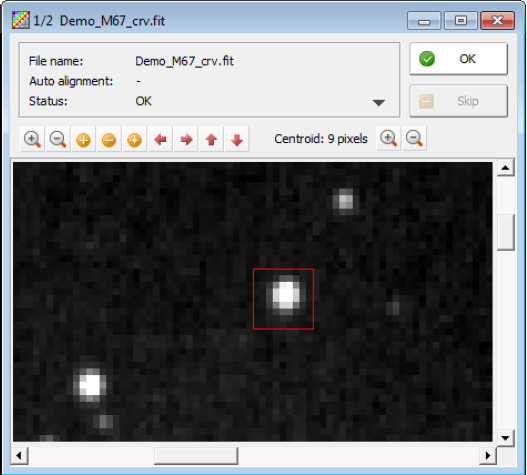Click the horizontal scrollbar thumb
The image size is (527, 475).
[196, 456]
